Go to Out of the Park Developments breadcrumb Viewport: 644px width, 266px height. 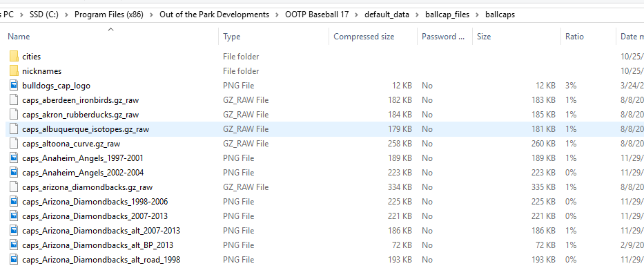(215, 15)
